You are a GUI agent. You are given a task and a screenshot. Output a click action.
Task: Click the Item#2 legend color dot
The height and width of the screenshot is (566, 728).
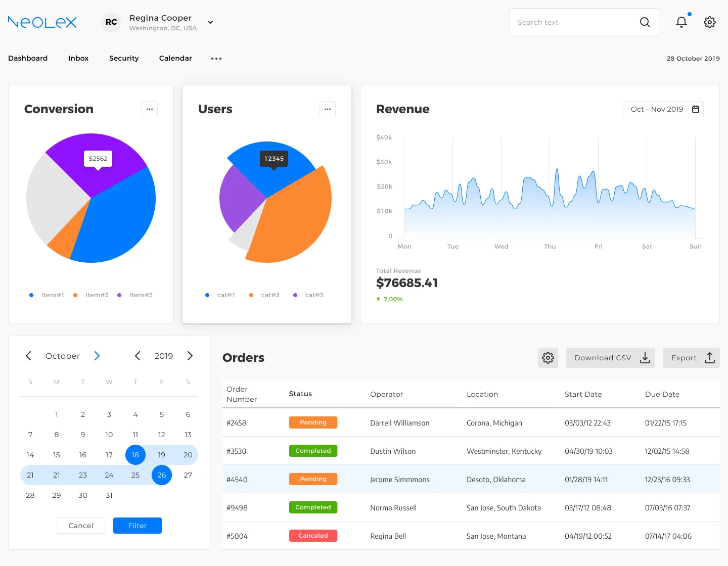(76, 295)
